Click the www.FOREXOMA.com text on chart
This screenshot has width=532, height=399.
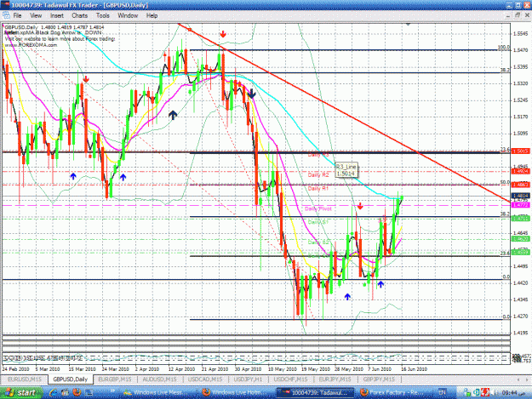point(31,45)
